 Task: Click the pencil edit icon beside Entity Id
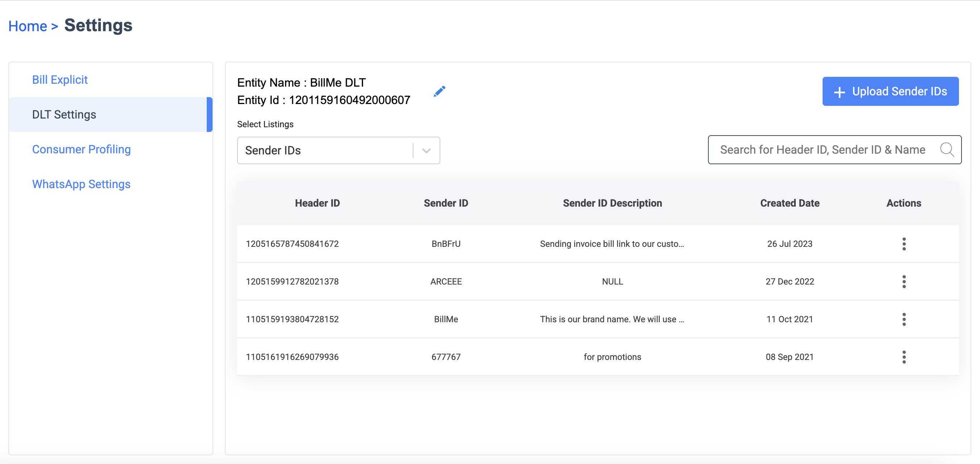coord(439,91)
